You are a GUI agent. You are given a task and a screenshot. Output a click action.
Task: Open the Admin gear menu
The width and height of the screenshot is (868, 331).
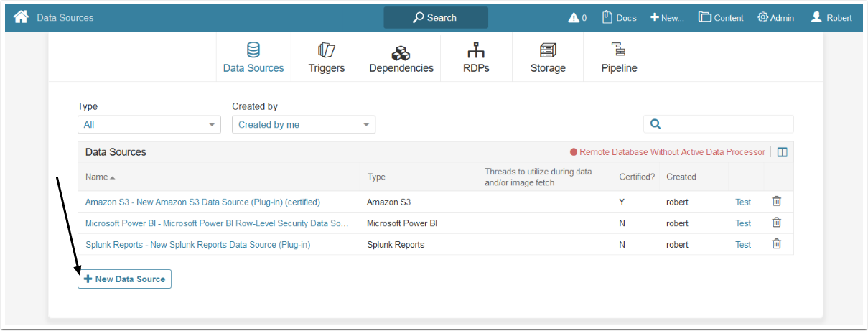point(775,18)
